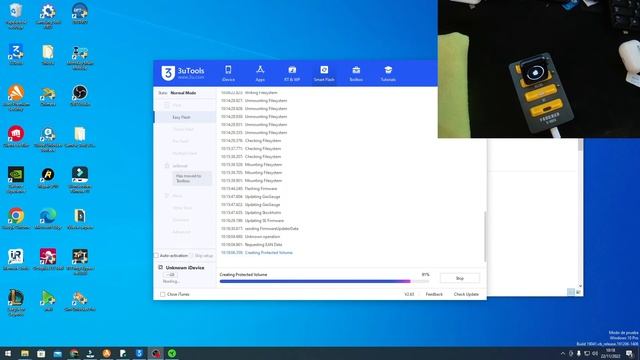Screen dimensions: 640x360
Task: Open the Windows Start menu
Action: click(x=8, y=353)
